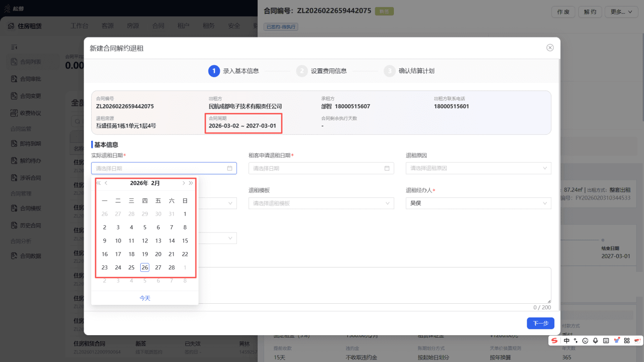The image size is (644, 362).
Task: Click calendar icon in 实际退租日期 field
Action: coord(229,168)
